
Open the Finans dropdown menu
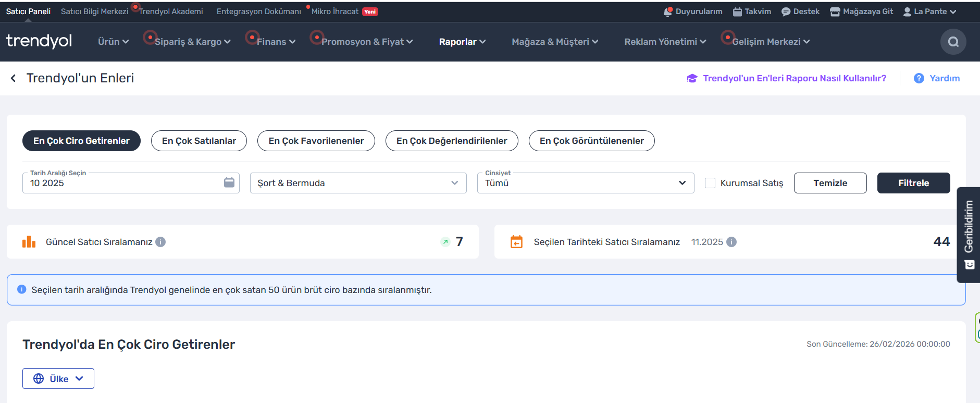(276, 42)
